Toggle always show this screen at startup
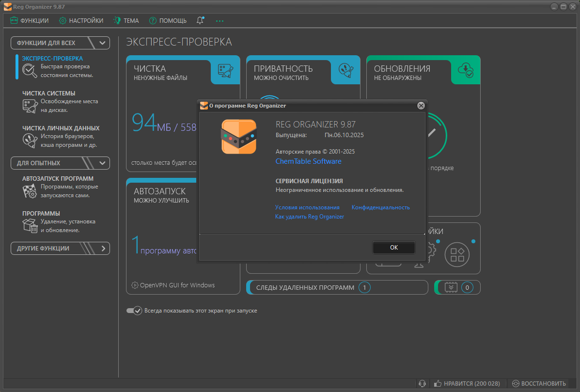 [134, 311]
